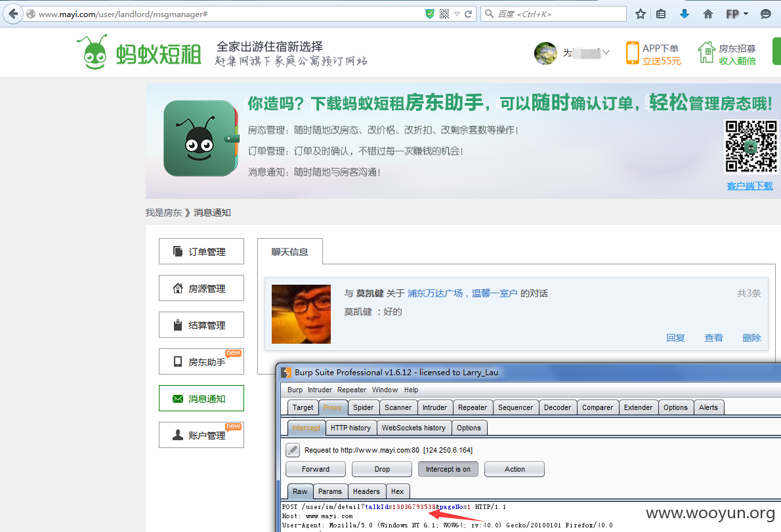Switch to Burp Alerts tab
The width and height of the screenshot is (781, 532).
[x=708, y=407]
